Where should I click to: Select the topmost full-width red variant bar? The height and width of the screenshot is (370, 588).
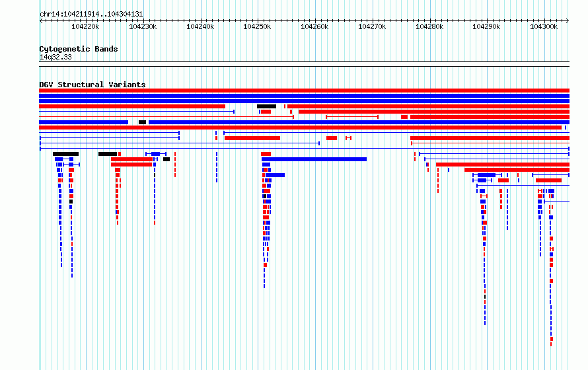pyautogui.click(x=304, y=91)
